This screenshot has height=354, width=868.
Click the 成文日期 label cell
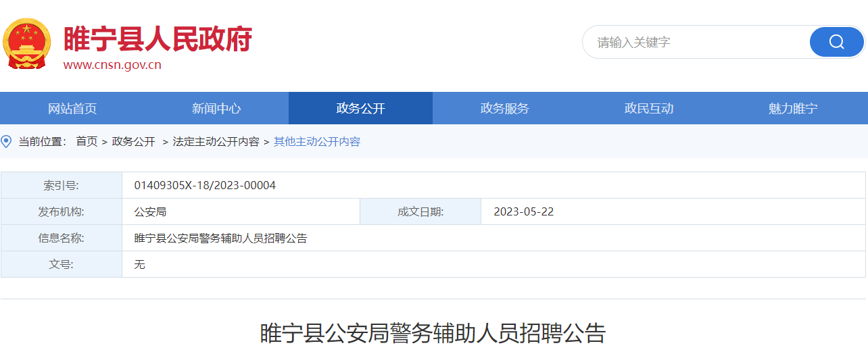420,211
